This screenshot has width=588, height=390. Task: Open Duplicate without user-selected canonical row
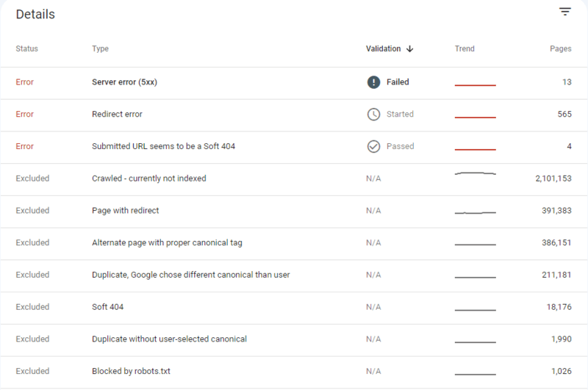point(169,339)
